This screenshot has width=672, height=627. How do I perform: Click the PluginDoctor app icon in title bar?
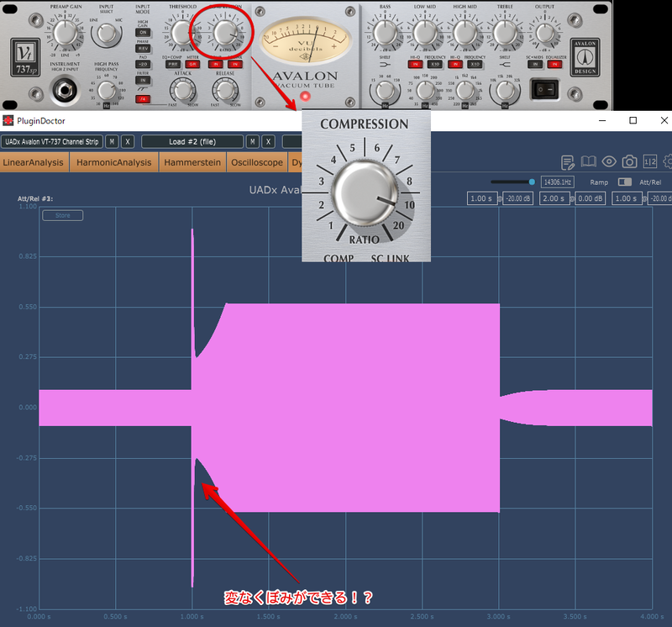coord(8,121)
